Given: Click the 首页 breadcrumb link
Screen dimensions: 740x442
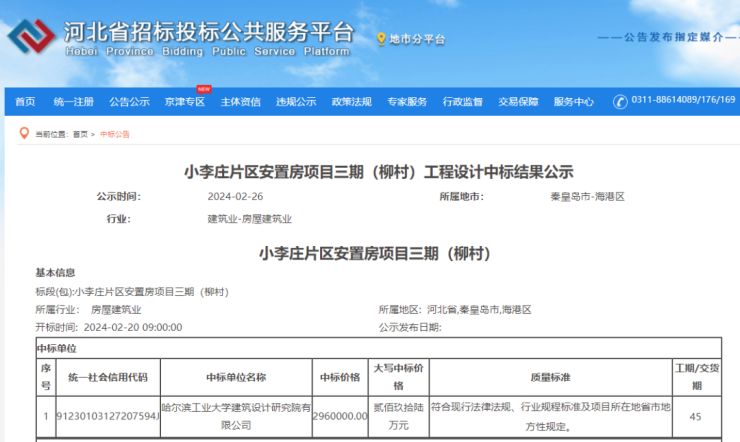Looking at the screenshot, I should [x=79, y=134].
